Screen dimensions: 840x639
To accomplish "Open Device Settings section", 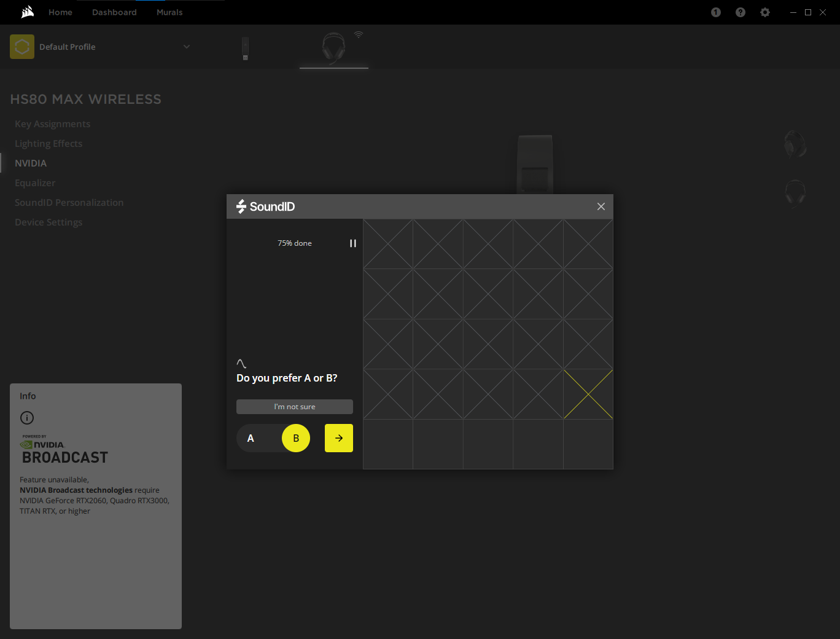I will coord(49,222).
